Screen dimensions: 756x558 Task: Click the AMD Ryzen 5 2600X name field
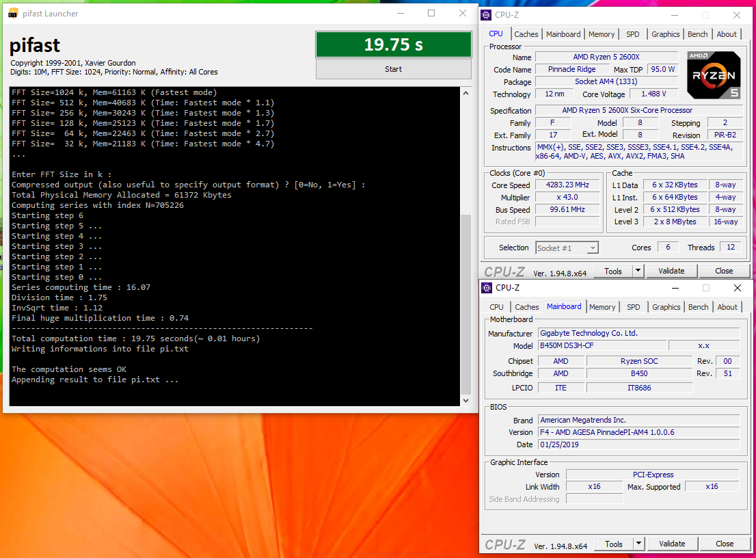coord(606,57)
